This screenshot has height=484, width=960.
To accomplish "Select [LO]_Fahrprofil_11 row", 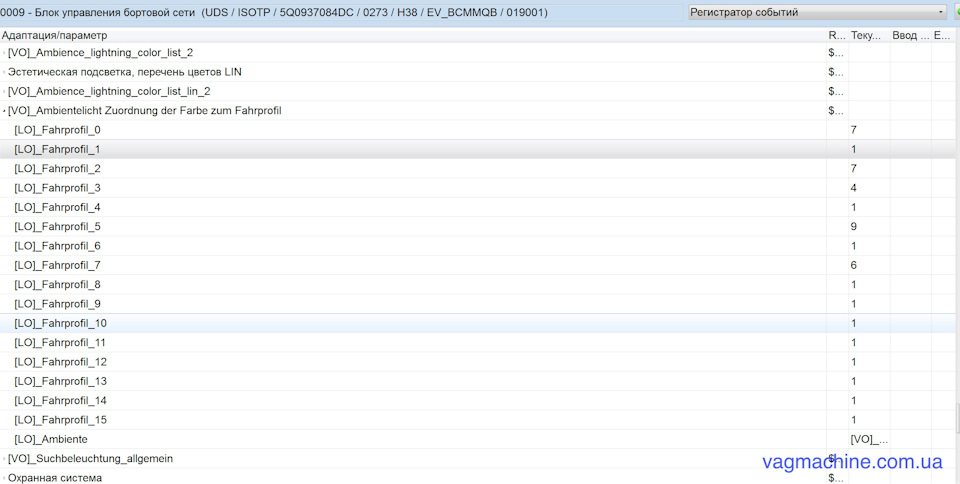I will (478, 343).
